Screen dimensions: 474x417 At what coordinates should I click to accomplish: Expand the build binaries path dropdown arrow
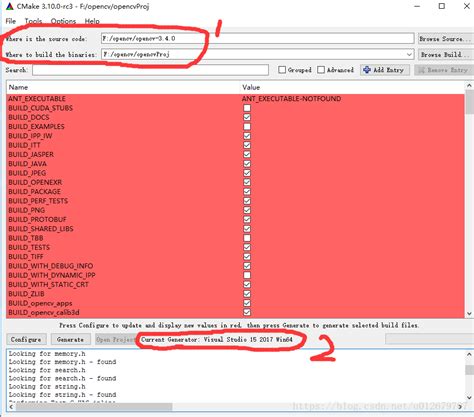click(x=409, y=54)
